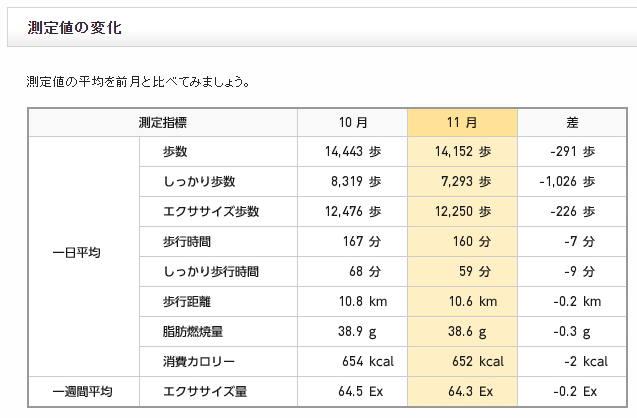The image size is (637, 418).
Task: Click the 測定指標 header cell
Action: [163, 122]
